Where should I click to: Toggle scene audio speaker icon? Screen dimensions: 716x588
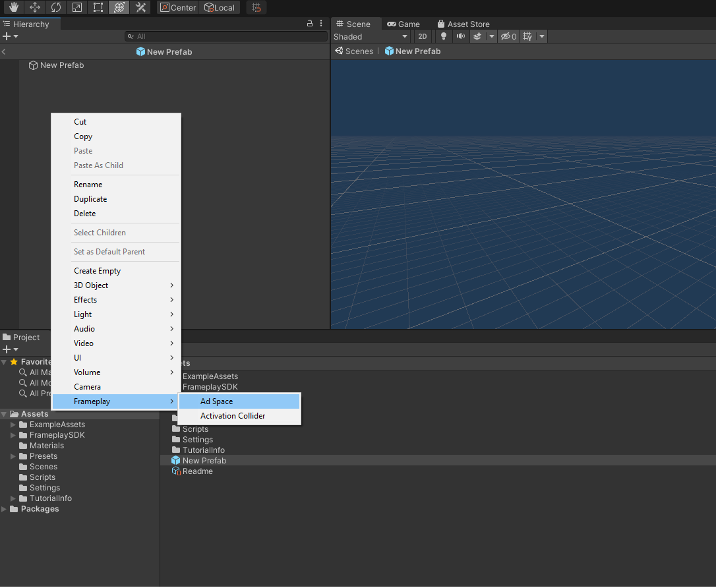click(x=461, y=36)
